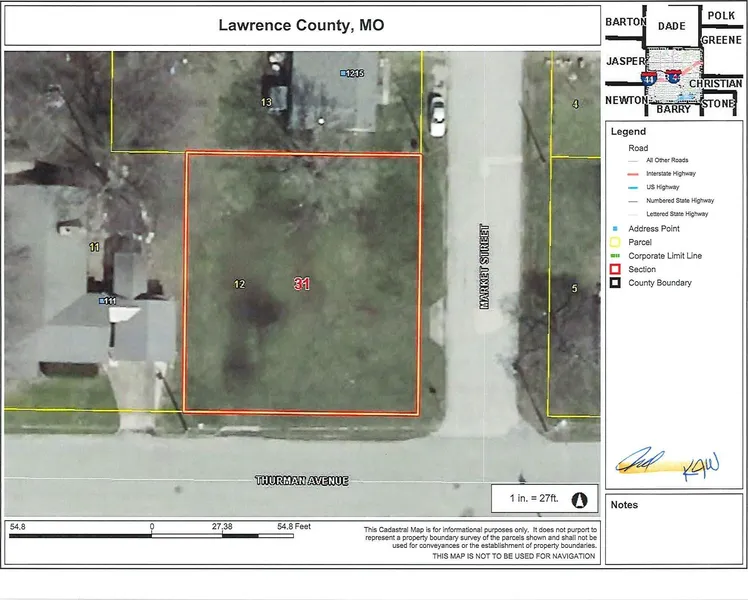This screenshot has height=600, width=748.
Task: Click the red section number 31
Action: 302,284
